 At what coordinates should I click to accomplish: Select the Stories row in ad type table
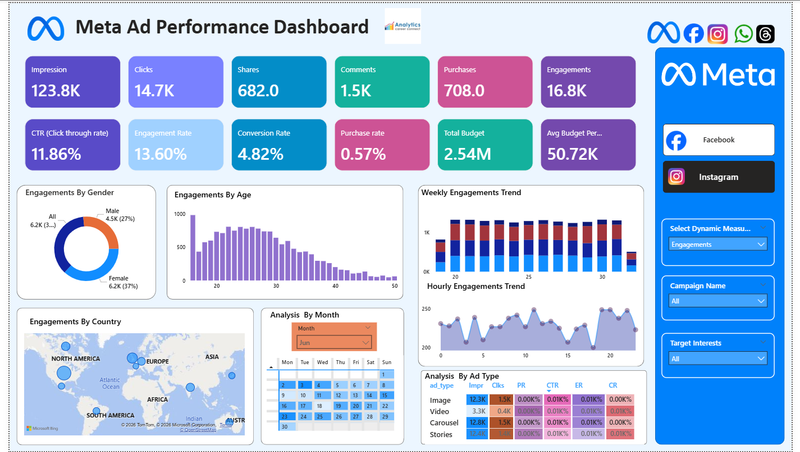(x=531, y=434)
